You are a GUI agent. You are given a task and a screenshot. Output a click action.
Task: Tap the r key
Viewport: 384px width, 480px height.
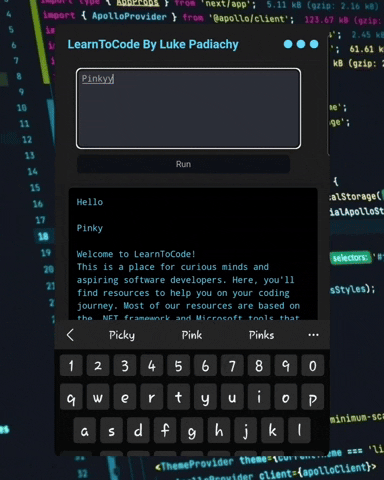click(151, 397)
